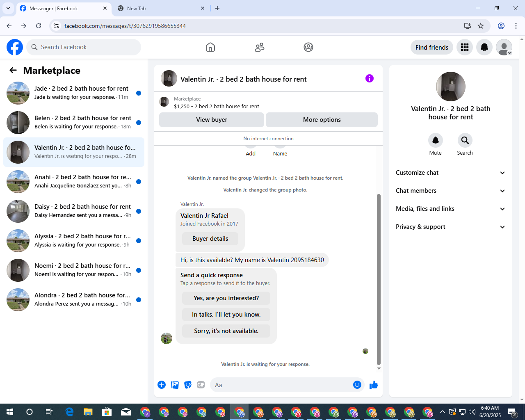
Task: Expand Privacy & support section
Action: coord(451,227)
